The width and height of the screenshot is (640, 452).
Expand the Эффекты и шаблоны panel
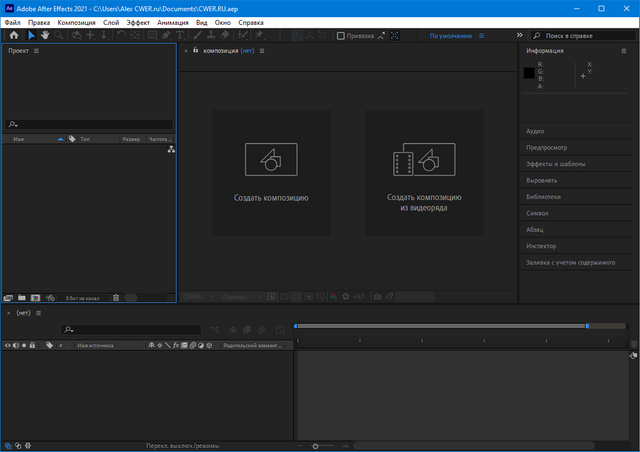(x=556, y=164)
